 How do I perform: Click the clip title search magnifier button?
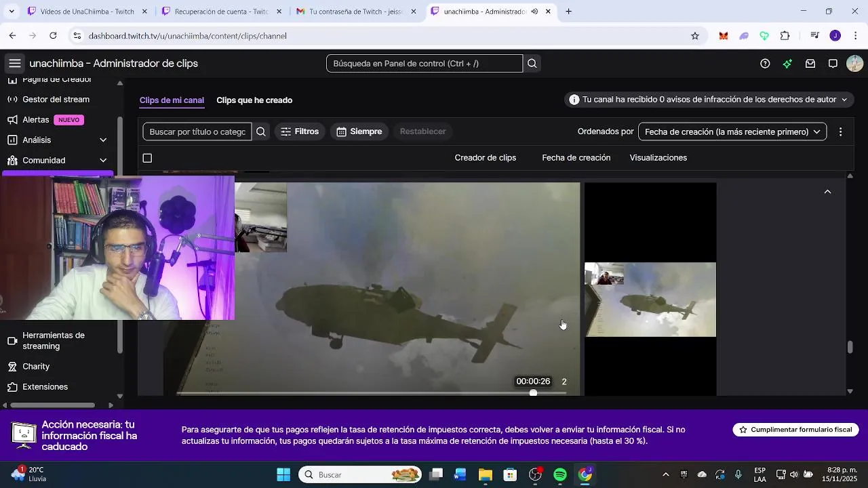tap(261, 131)
